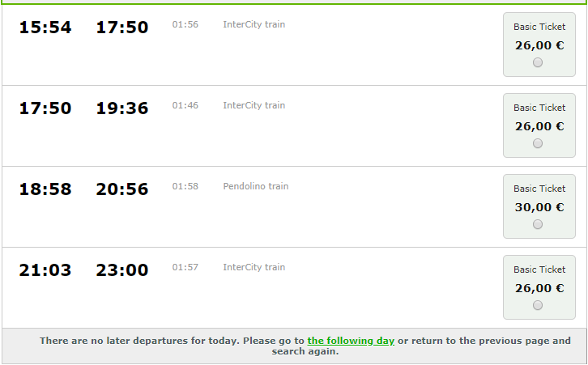The height and width of the screenshot is (365, 588).
Task: Click the 26,00 € price for 15:54 train
Action: tap(539, 45)
